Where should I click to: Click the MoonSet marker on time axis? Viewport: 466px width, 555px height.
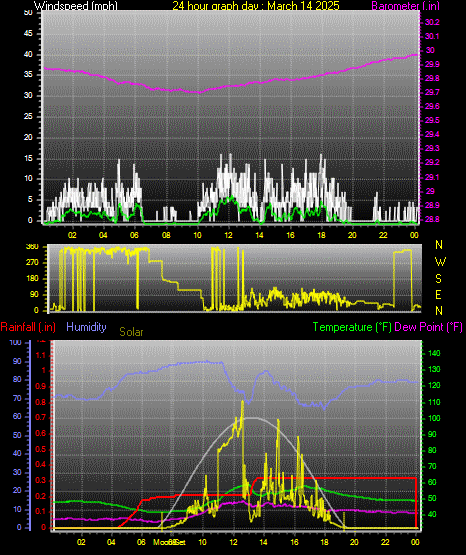point(169,542)
